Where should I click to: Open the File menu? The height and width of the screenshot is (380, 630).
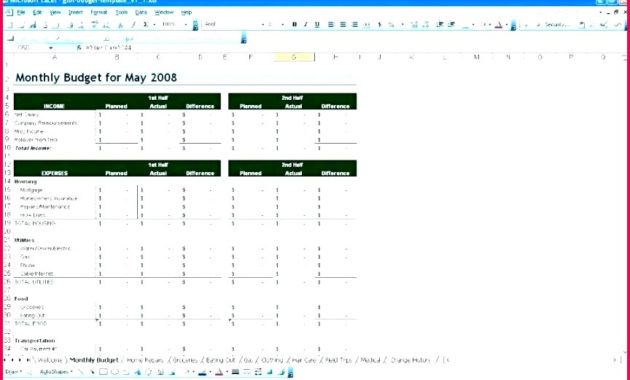click(21, 12)
